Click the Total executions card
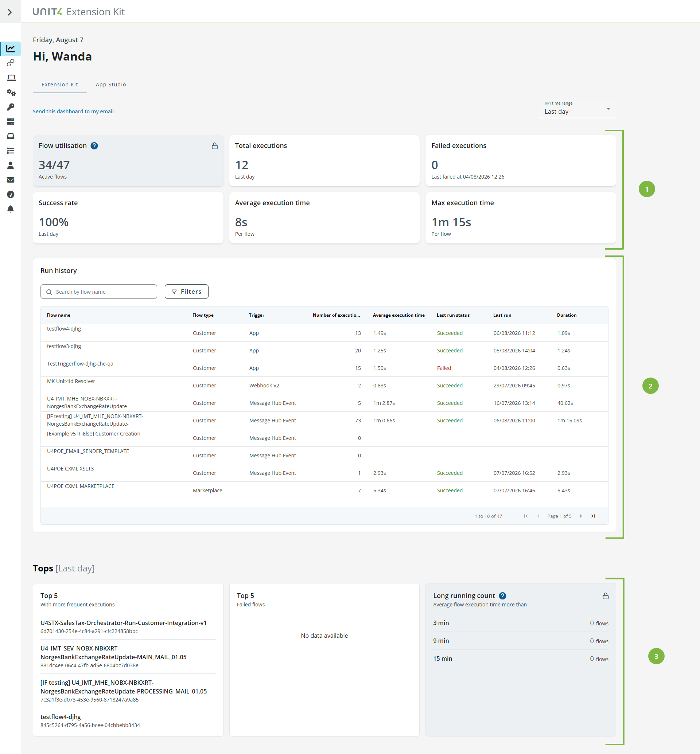700x754 pixels. coord(324,161)
